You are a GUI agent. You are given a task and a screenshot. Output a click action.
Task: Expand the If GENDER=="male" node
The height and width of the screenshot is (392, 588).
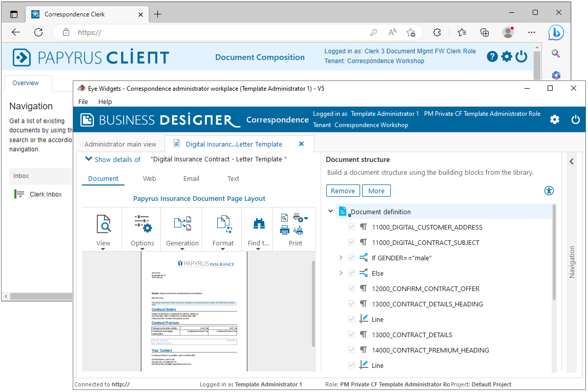click(x=341, y=258)
